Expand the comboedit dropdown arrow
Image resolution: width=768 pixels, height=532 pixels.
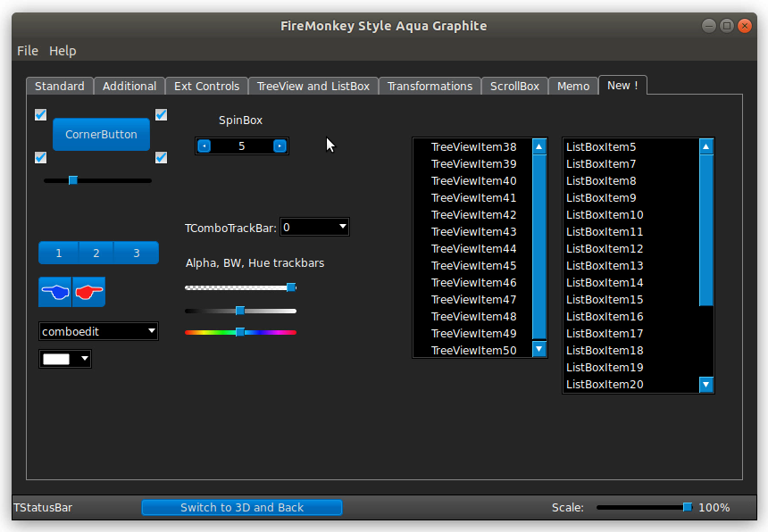tap(152, 331)
